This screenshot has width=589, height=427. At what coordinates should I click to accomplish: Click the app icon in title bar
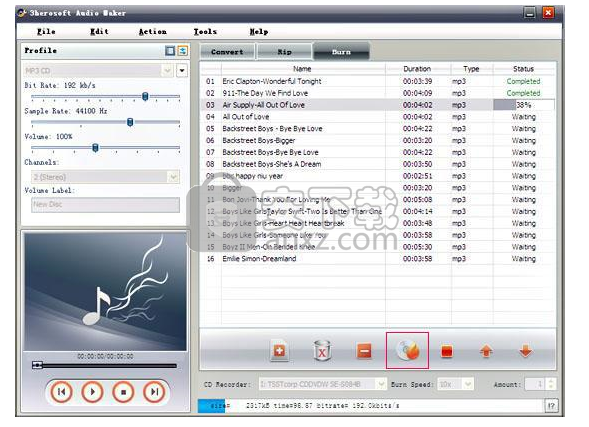[22, 13]
